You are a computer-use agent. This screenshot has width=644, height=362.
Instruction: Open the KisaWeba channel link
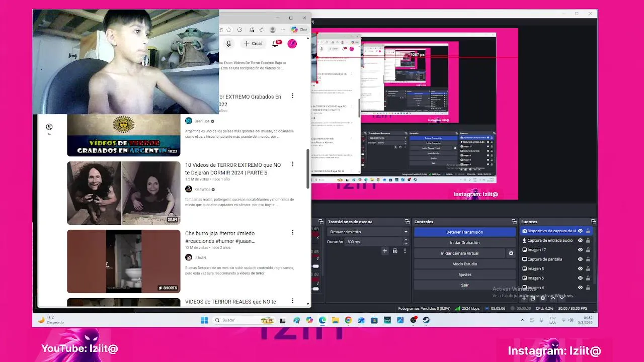(x=202, y=190)
